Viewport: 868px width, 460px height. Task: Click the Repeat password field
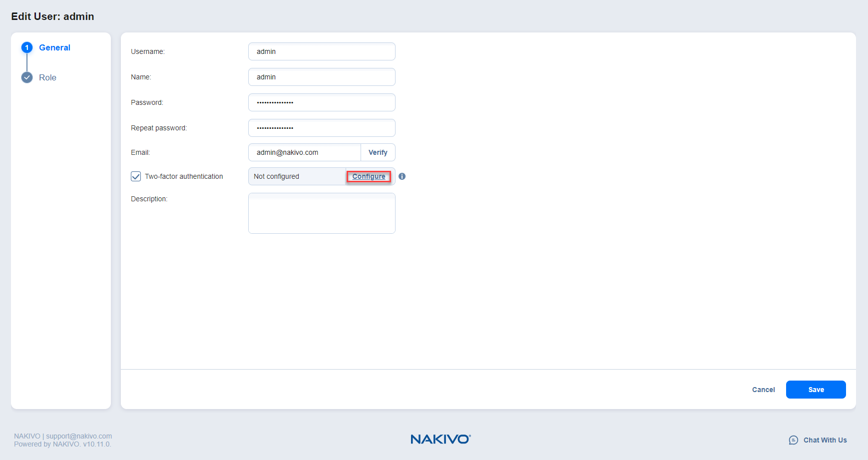(x=322, y=128)
